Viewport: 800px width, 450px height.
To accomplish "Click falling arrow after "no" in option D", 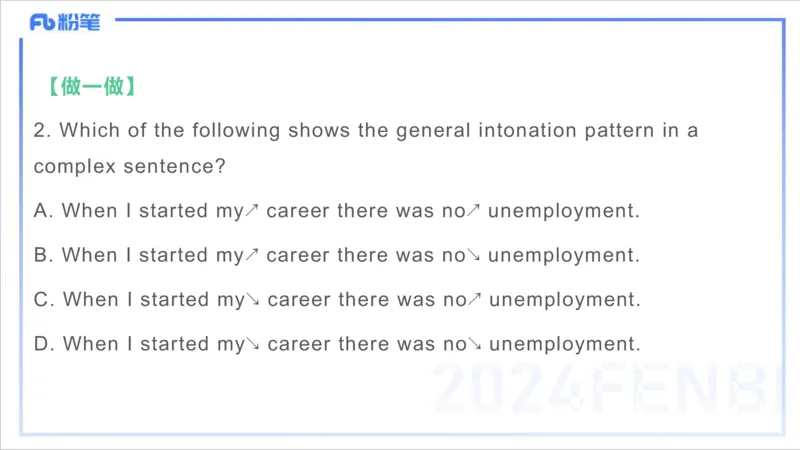I will 475,345.
